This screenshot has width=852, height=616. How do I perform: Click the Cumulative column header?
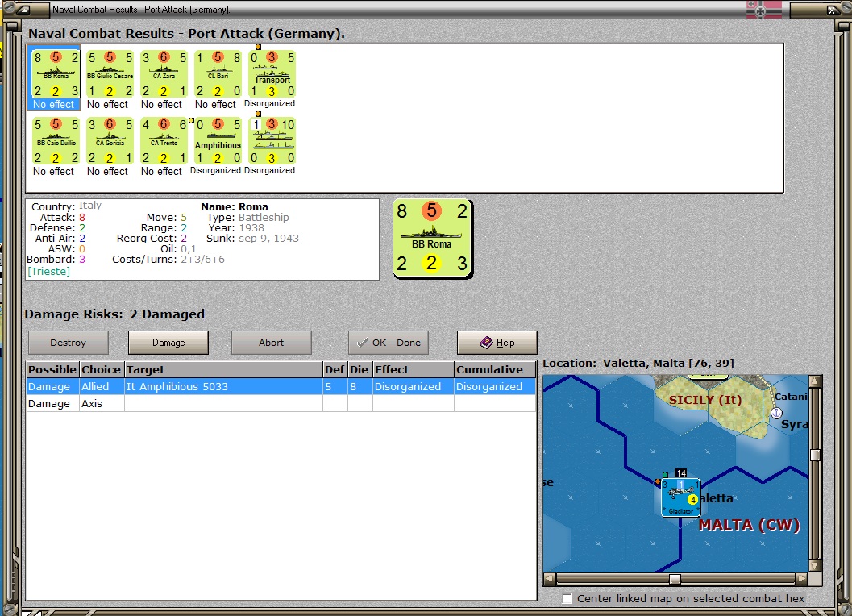(495, 370)
